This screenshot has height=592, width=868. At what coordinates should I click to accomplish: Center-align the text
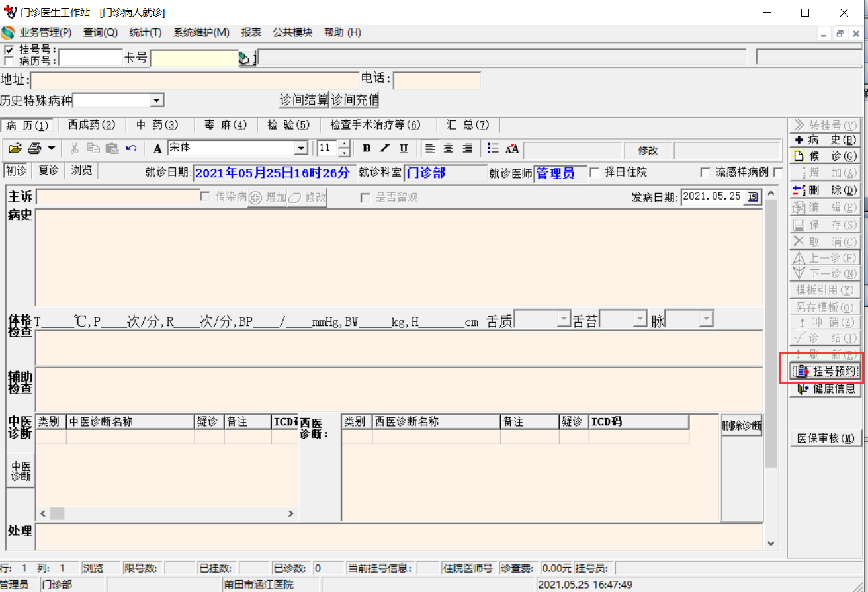449,148
